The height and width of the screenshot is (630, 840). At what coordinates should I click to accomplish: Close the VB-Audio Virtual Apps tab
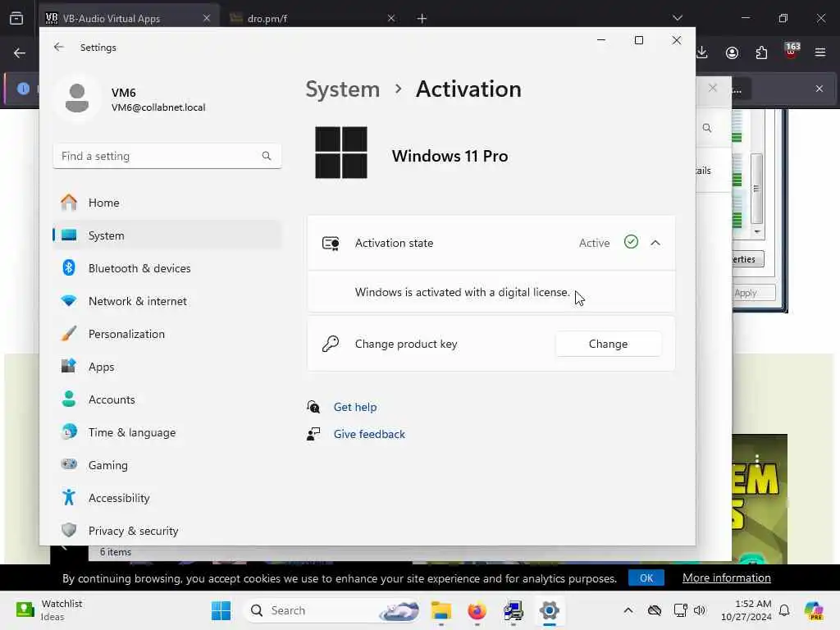(x=207, y=18)
